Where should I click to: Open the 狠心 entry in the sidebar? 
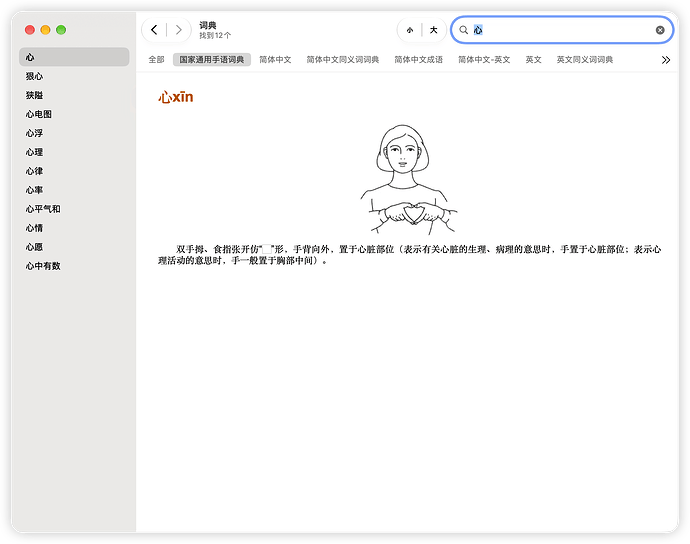[x=74, y=76]
